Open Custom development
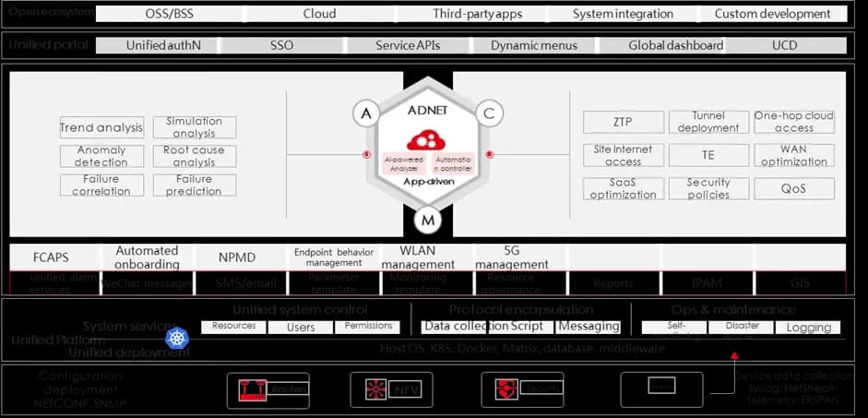 point(773,14)
